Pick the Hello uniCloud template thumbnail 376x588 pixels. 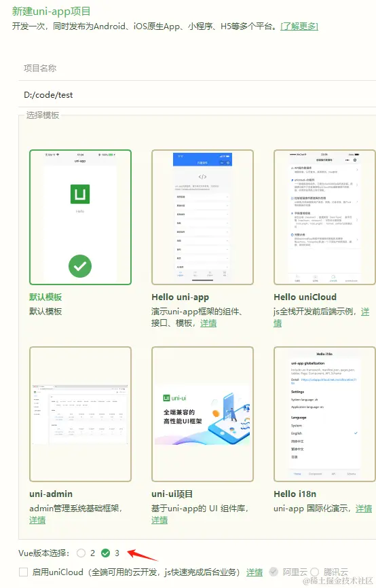[324, 217]
